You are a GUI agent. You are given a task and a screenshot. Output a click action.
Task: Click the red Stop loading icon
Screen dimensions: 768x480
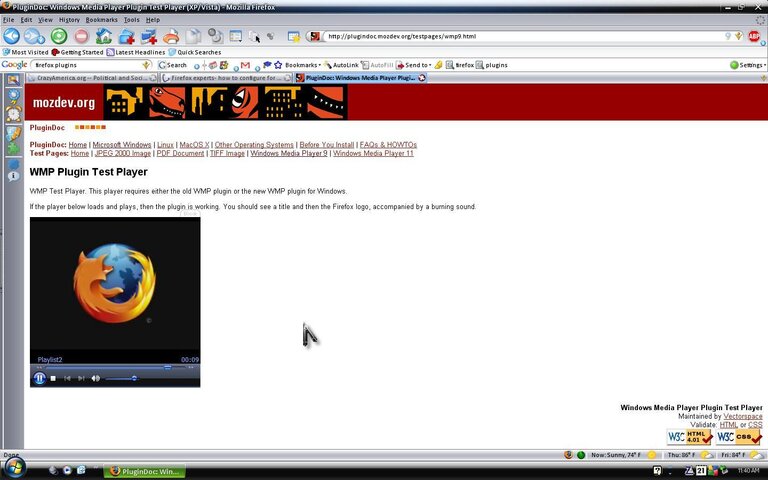coord(81,36)
